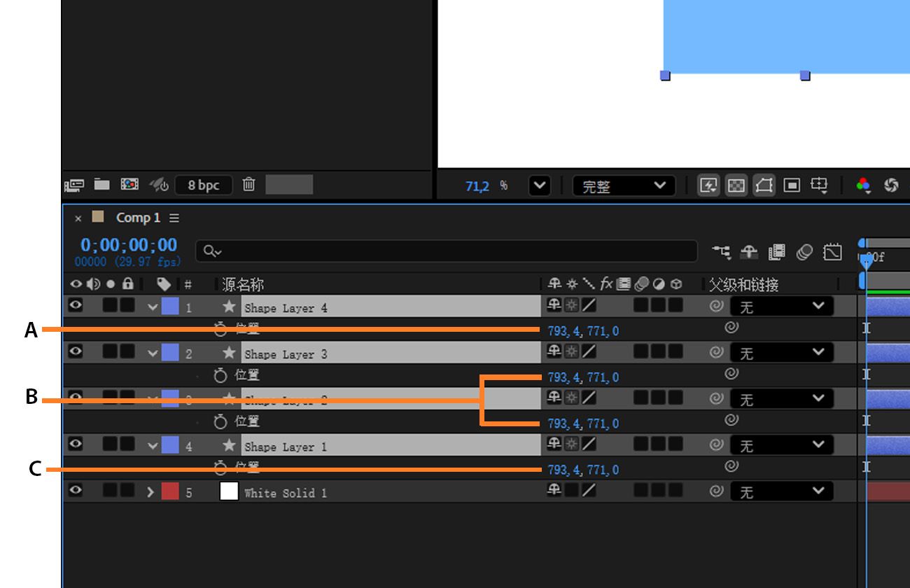The image size is (910, 588).
Task: Click the reset exposure icon
Action: pyautogui.click(x=891, y=185)
